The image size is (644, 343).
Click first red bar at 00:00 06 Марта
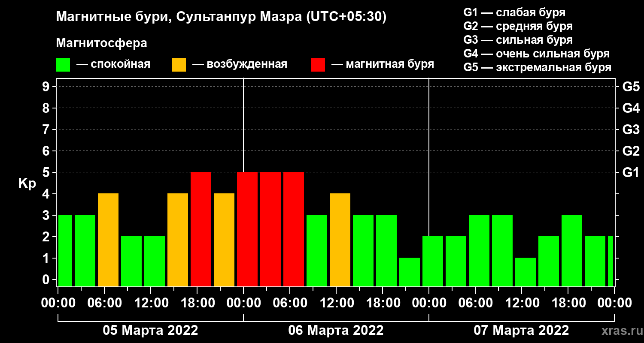(x=247, y=229)
